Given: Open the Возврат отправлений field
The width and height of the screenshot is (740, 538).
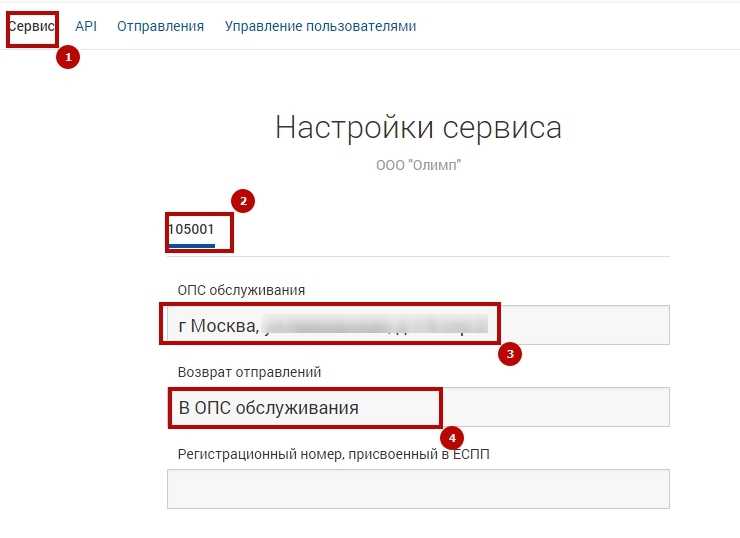Looking at the screenshot, I should (x=550, y=407).
